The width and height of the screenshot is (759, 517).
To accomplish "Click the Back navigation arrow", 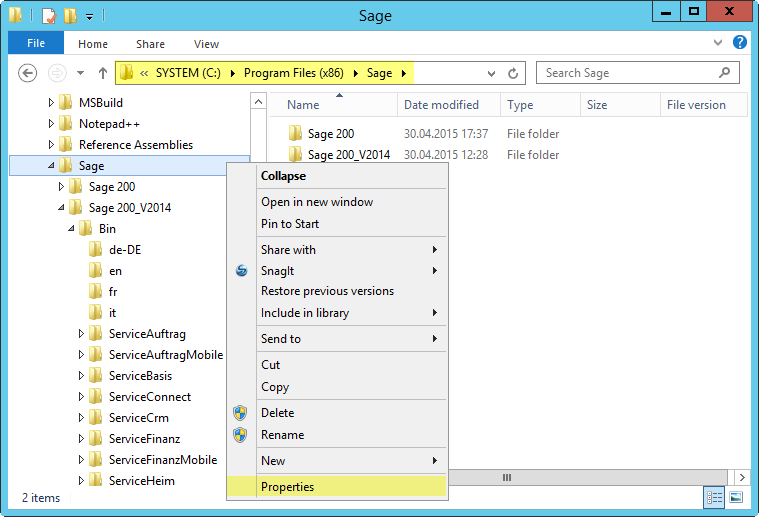I will coord(28,73).
